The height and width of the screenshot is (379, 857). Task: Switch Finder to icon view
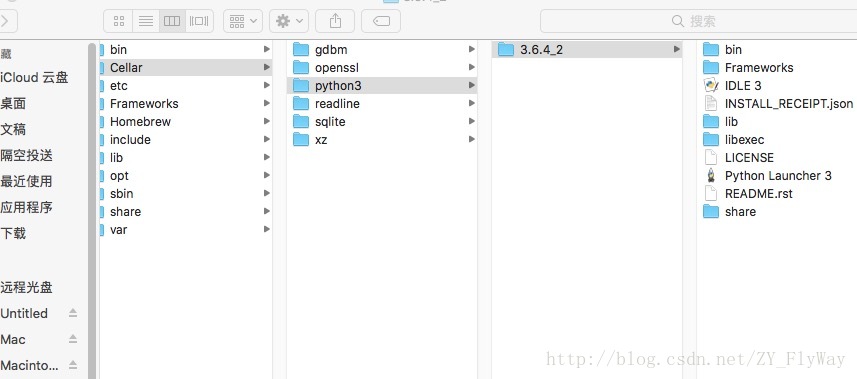(x=119, y=21)
